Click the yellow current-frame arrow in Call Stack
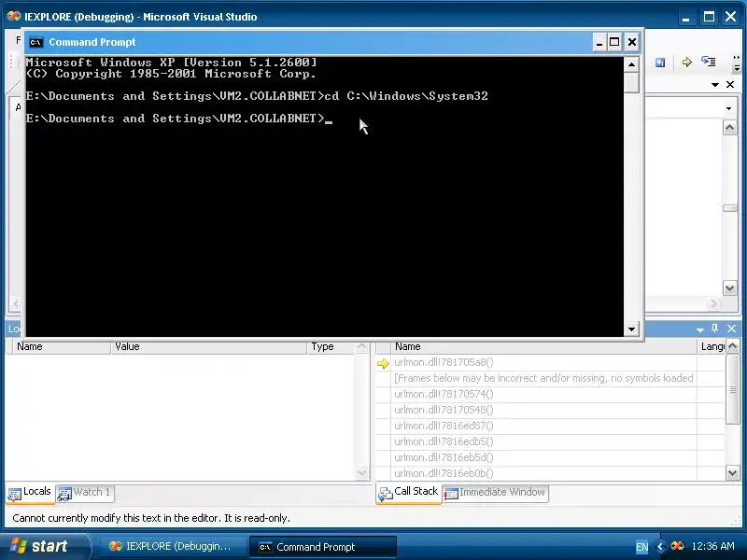 coord(383,363)
